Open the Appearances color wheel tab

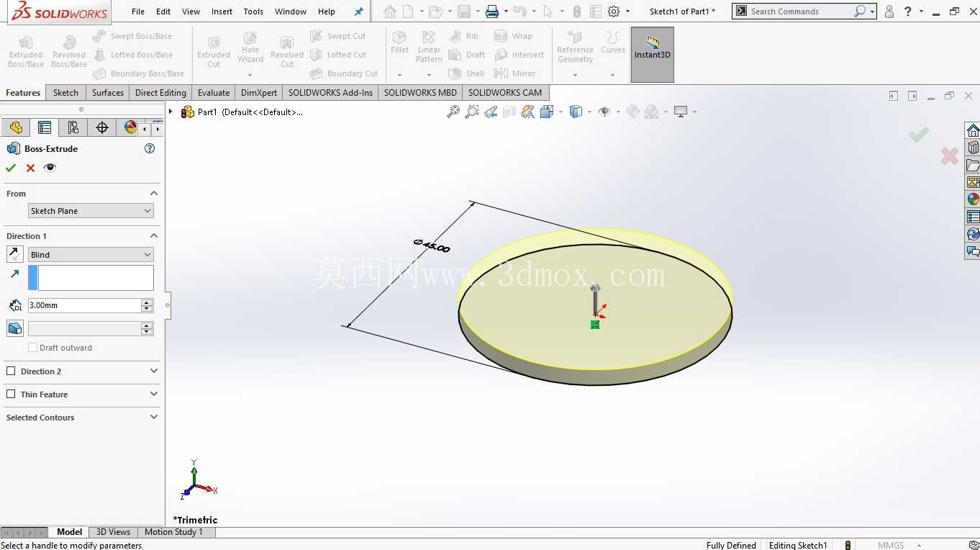pos(130,127)
